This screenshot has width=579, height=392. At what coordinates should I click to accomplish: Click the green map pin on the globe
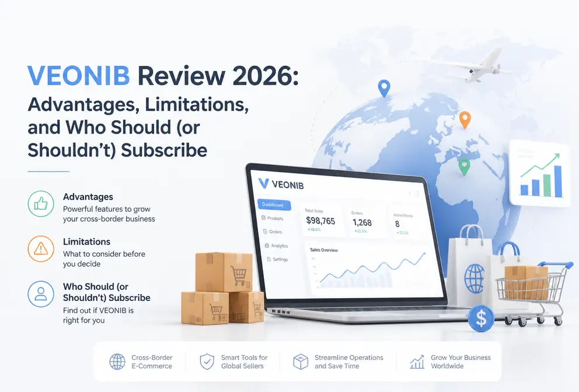tap(464, 167)
